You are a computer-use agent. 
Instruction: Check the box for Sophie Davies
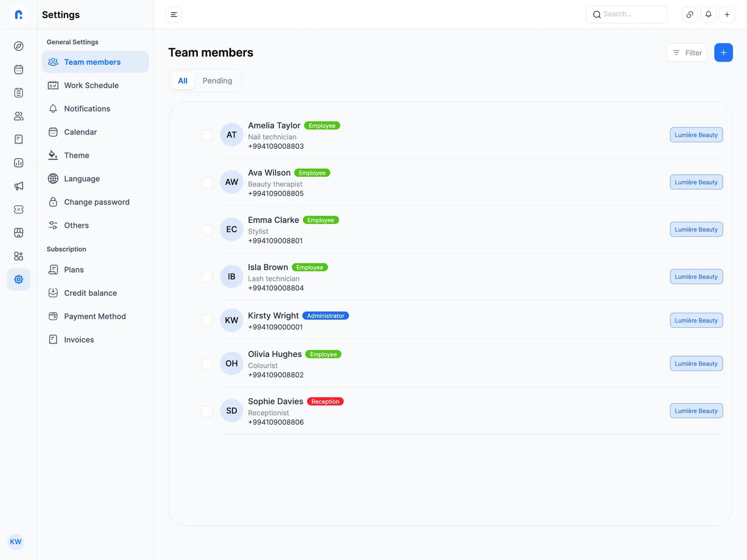(207, 411)
